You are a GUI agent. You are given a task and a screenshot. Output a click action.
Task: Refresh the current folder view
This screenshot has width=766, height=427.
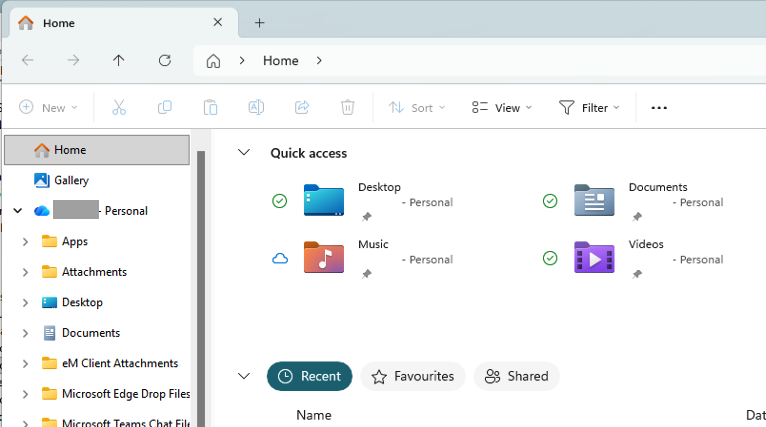(165, 61)
